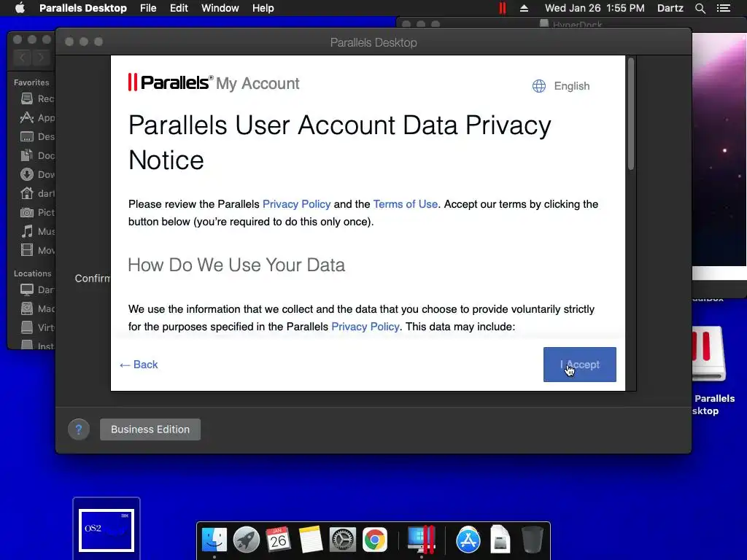Click the Parallels My Account logo
Viewport: 747px width, 560px height.
(214, 83)
